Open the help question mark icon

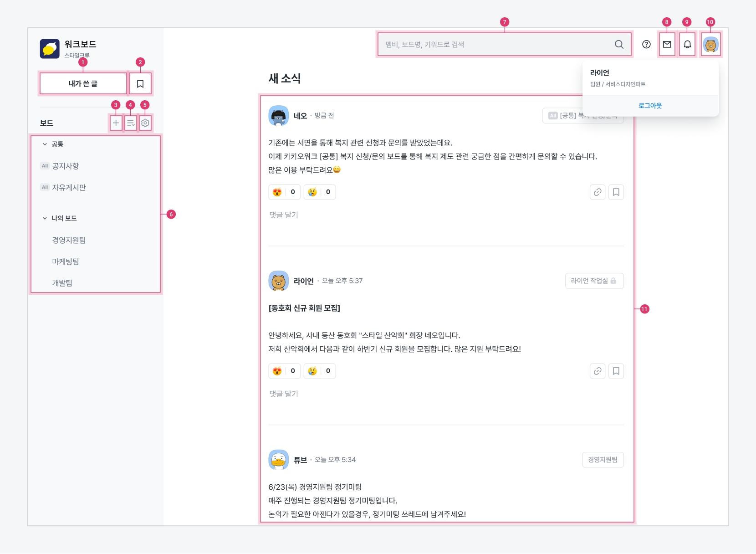pos(646,45)
